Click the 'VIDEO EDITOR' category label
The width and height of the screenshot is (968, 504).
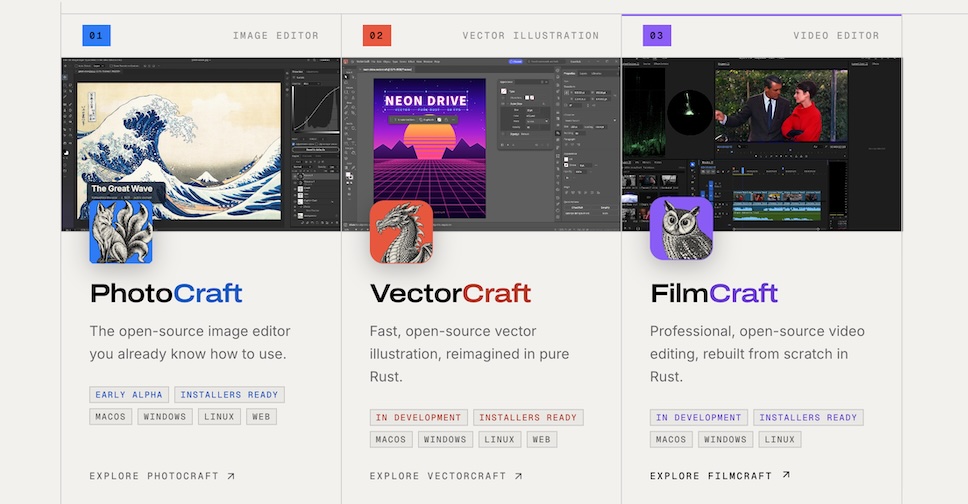(x=836, y=36)
